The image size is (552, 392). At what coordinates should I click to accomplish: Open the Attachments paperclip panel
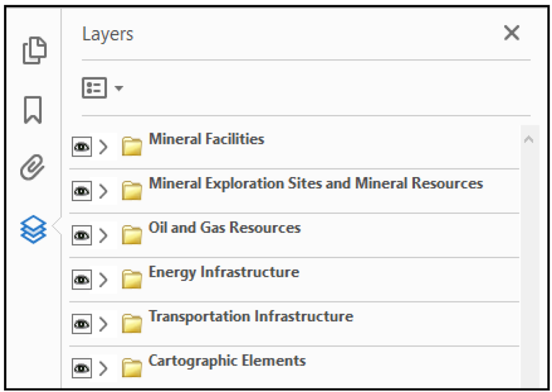(32, 167)
